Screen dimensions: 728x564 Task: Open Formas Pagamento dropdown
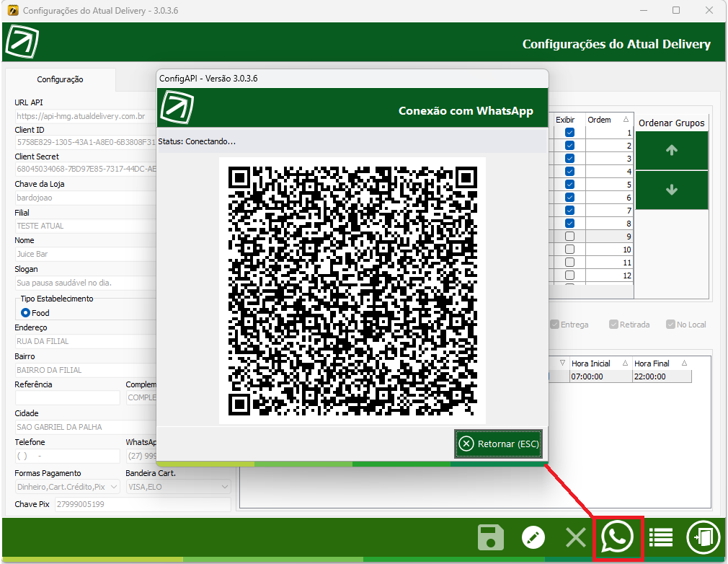pyautogui.click(x=68, y=487)
